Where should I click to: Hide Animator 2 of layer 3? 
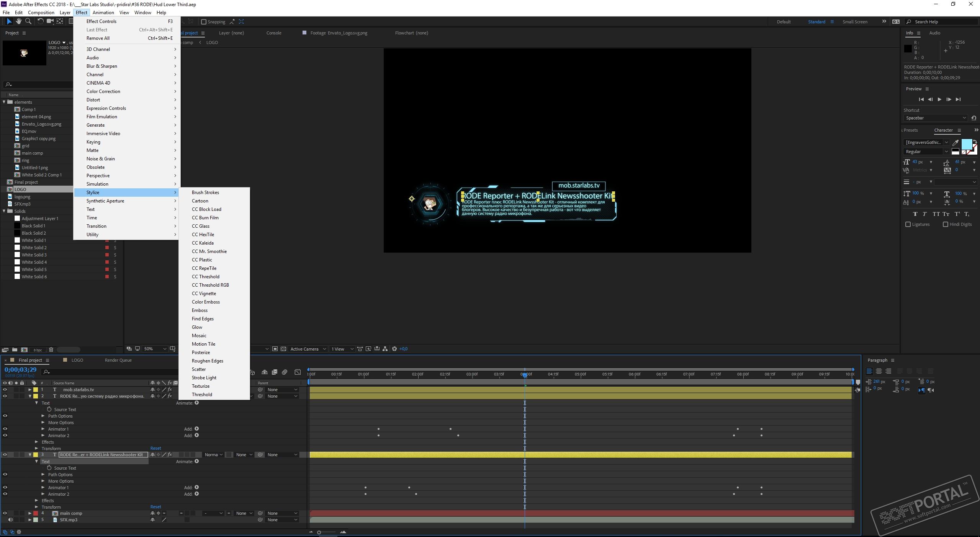[5, 494]
